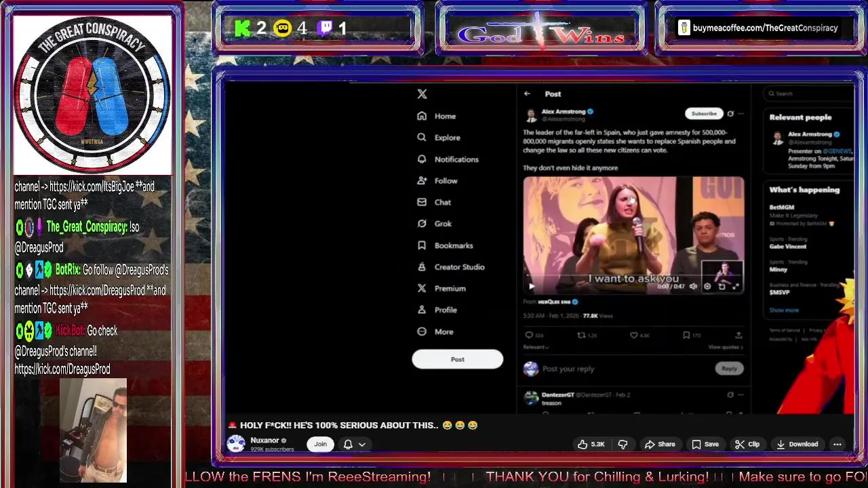Click the Alex Armstrong author name
Image resolution: width=868 pixels, height=488 pixels.
point(563,111)
